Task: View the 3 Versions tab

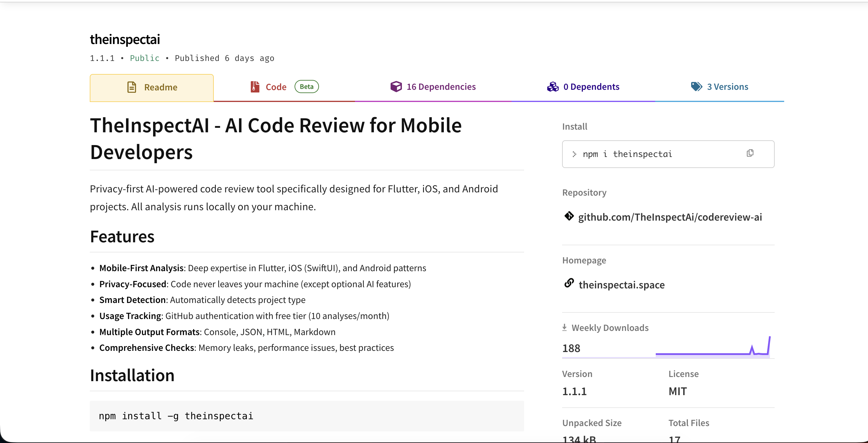Action: (719, 87)
